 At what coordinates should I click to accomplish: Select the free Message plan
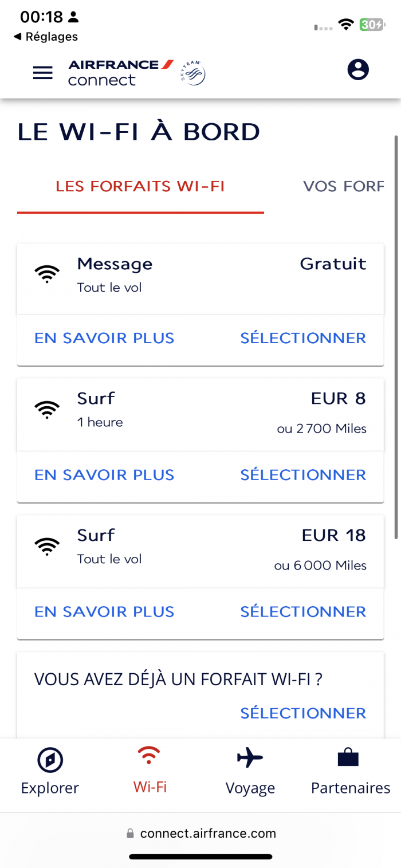pos(303,338)
